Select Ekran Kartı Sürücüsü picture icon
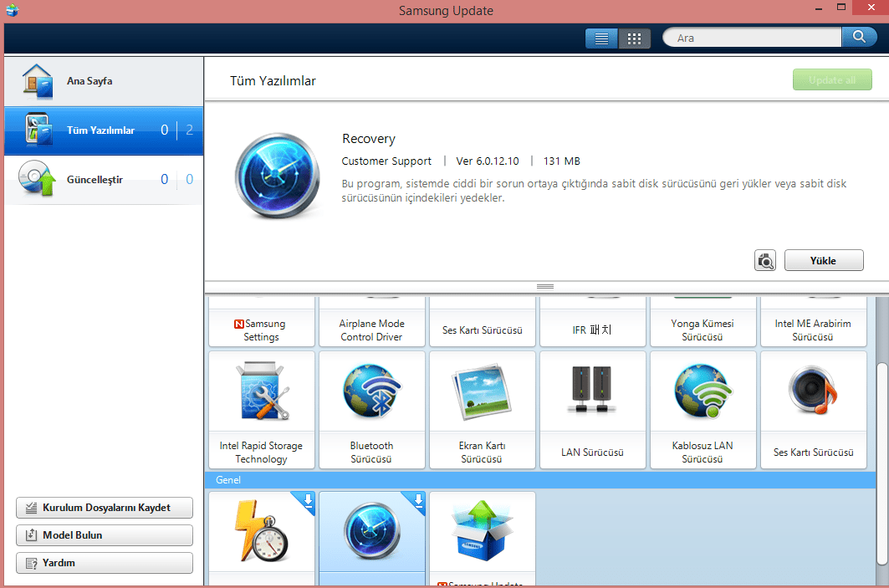889x588 pixels. point(482,391)
